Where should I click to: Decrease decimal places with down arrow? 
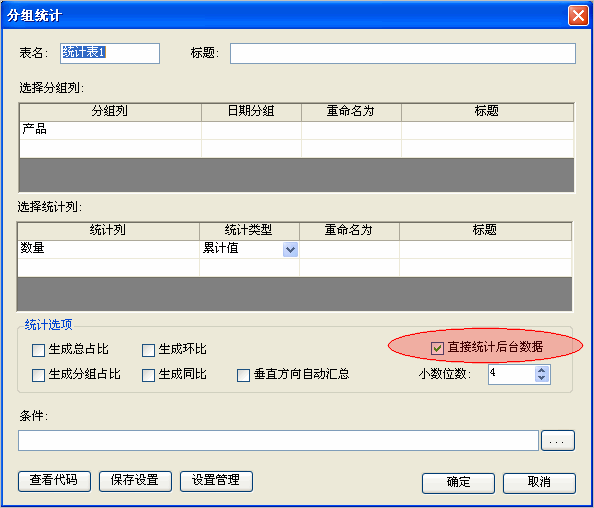[542, 378]
